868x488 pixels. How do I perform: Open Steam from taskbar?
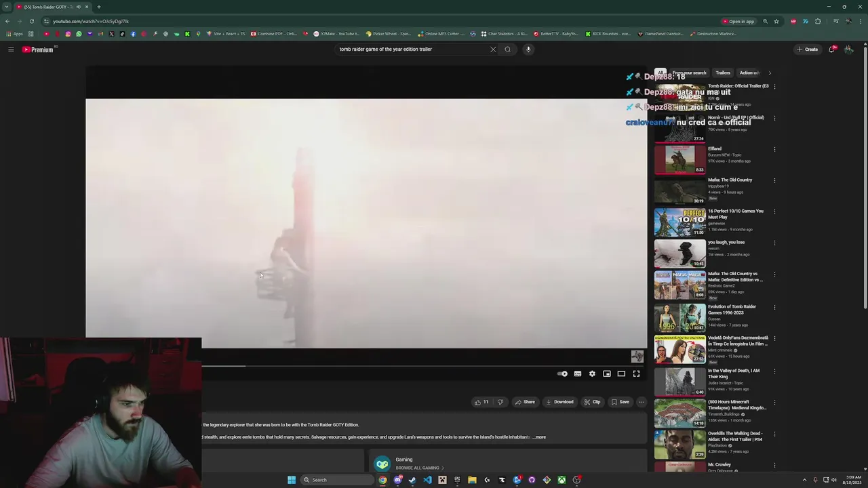coord(412,480)
